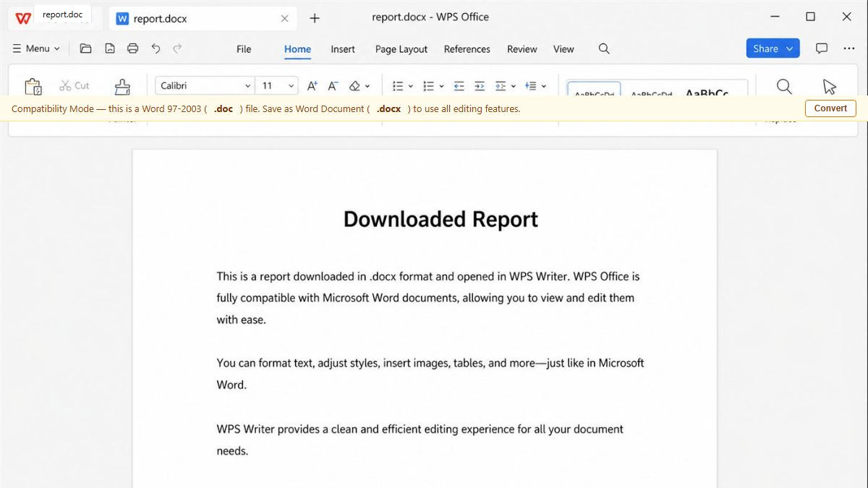This screenshot has width=868, height=488.
Task: Open the File menu tab
Action: click(x=244, y=49)
